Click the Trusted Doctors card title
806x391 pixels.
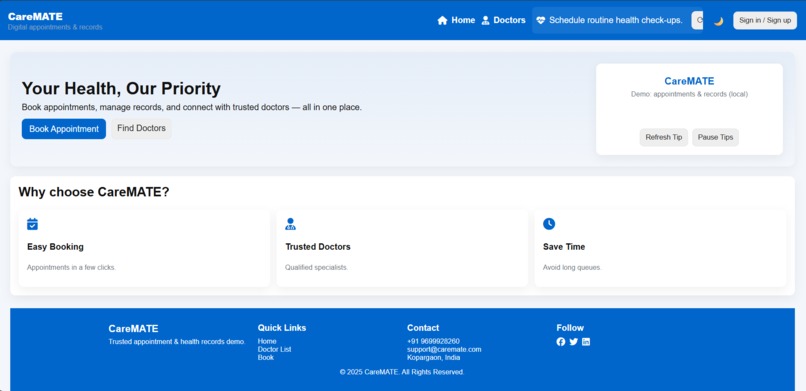pyautogui.click(x=318, y=247)
